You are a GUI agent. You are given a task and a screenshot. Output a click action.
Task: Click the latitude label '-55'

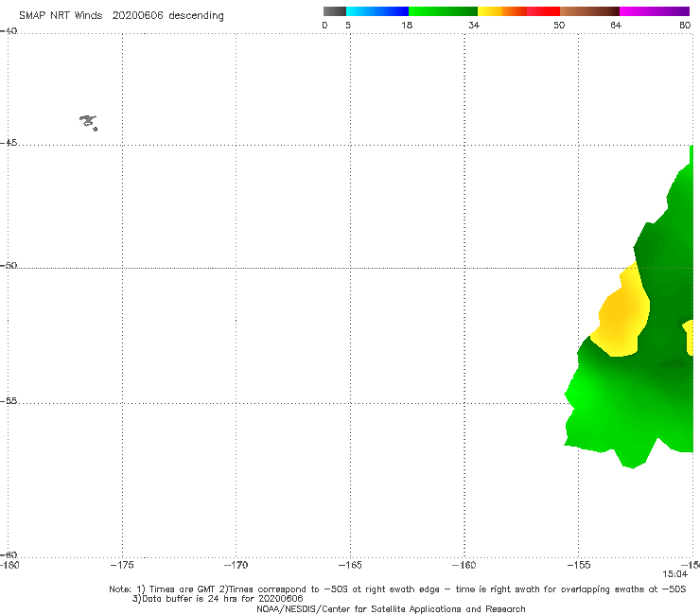point(9,401)
